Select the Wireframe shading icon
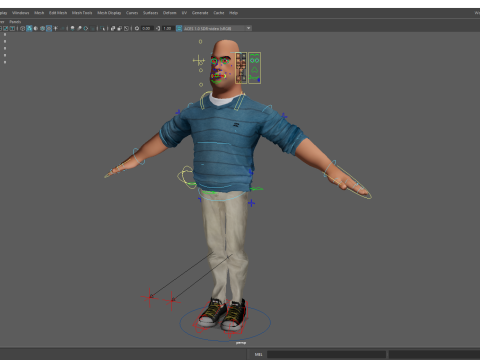480x360 pixels. 22,28
